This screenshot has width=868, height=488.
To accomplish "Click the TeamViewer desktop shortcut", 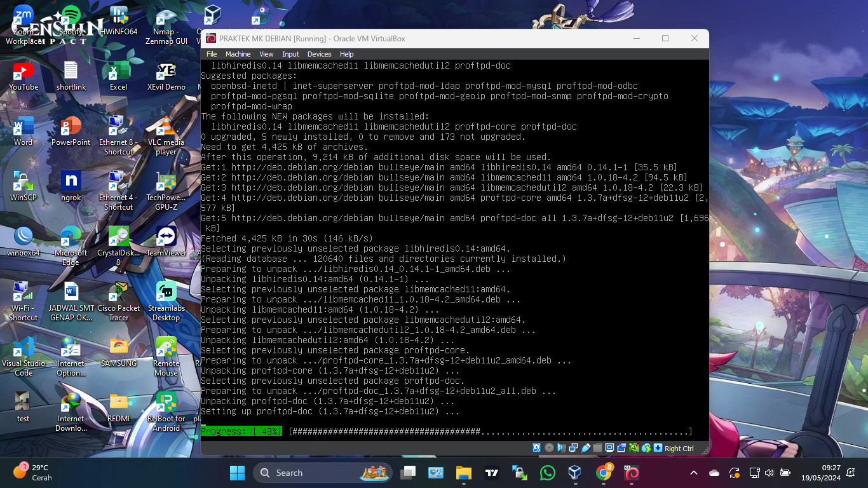I will [x=166, y=242].
